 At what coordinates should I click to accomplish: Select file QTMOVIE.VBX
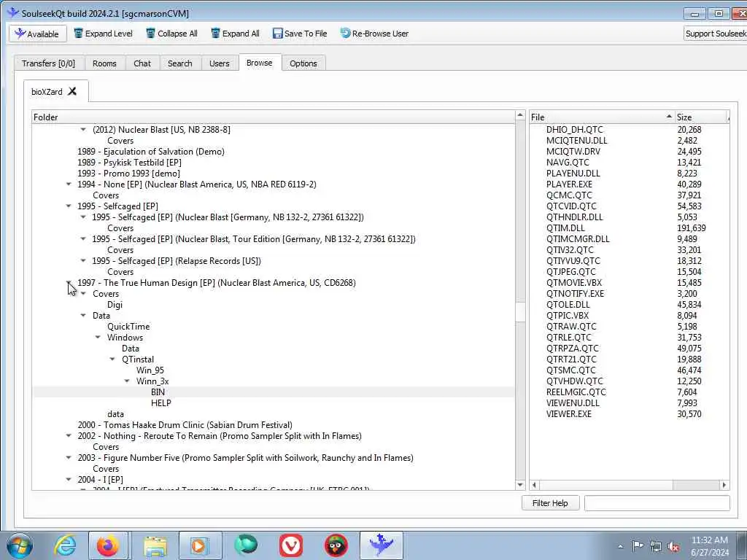click(x=574, y=283)
